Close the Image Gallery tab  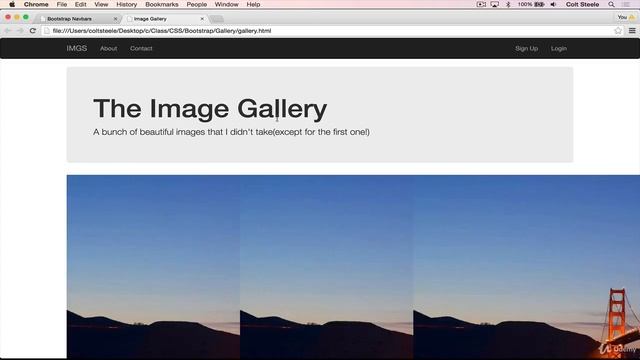point(202,19)
